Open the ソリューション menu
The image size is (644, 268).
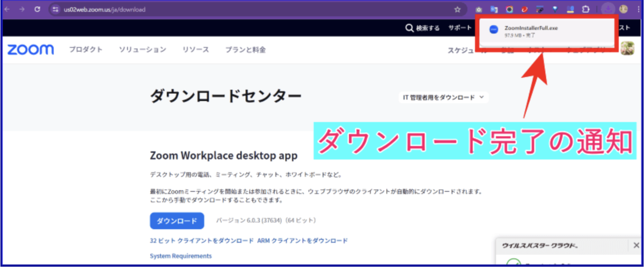[x=142, y=50]
